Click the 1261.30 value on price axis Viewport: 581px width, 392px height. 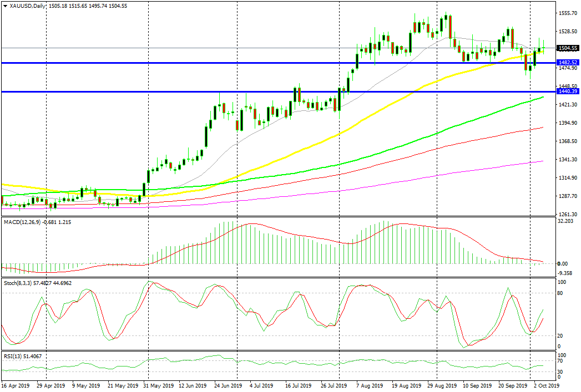pyautogui.click(x=568, y=214)
